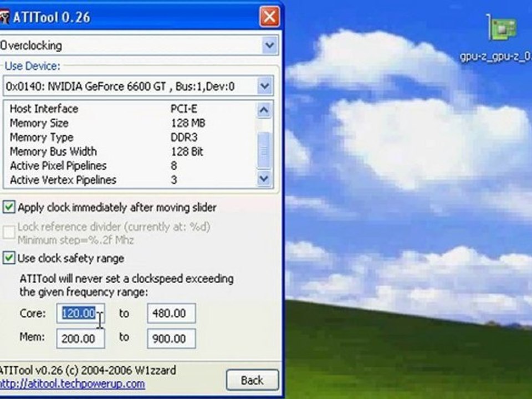Click the device info list scroll down arrow

[264, 178]
